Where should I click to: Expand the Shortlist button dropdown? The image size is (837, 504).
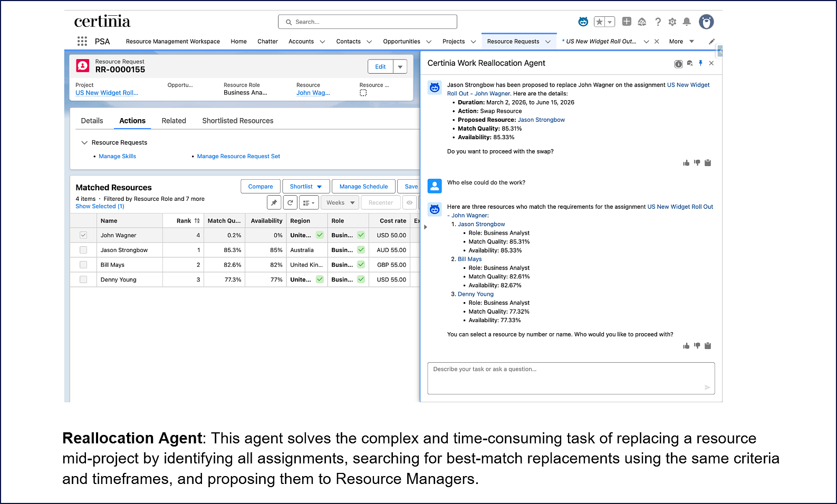click(320, 187)
